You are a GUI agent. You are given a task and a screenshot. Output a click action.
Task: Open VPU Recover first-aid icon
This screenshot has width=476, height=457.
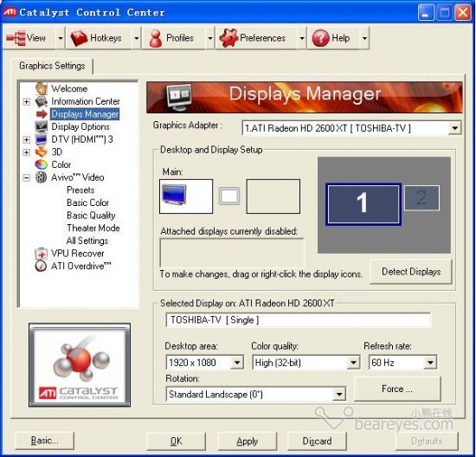(x=41, y=254)
